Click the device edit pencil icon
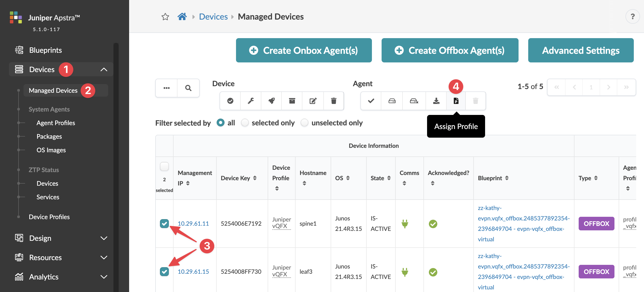This screenshot has height=292, width=644. [313, 101]
